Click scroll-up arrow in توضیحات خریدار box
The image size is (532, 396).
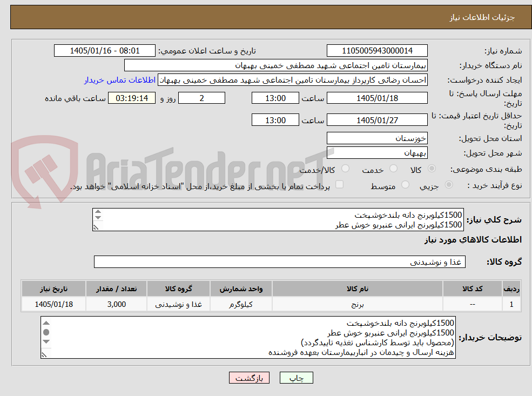coord(46,323)
